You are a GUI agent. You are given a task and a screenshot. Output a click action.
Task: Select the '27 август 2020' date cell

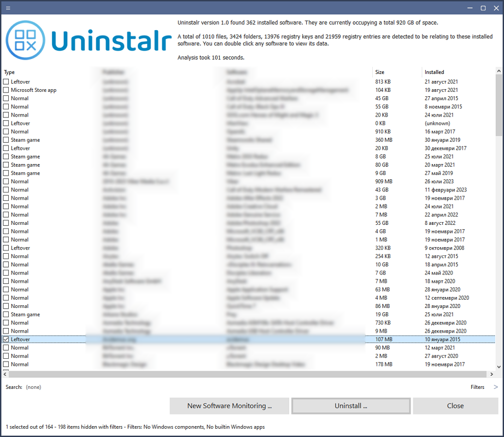[441, 356]
